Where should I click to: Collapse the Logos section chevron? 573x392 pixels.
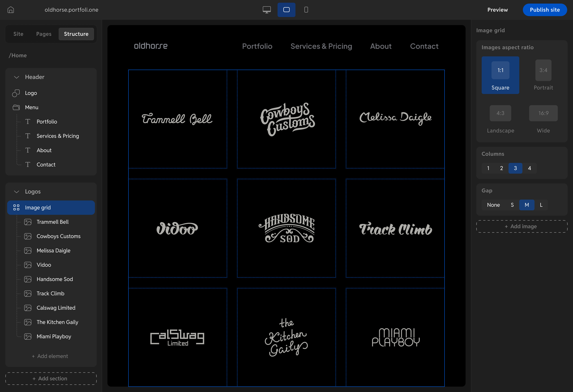[17, 192]
